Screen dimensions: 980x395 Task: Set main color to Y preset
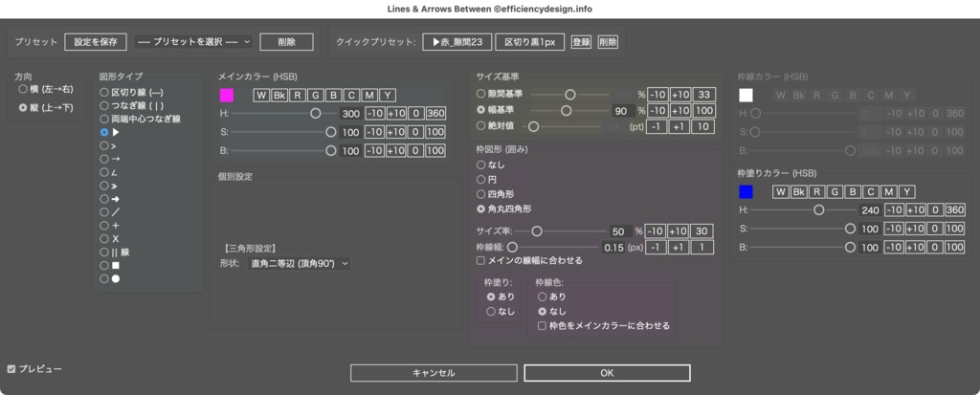[389, 95]
